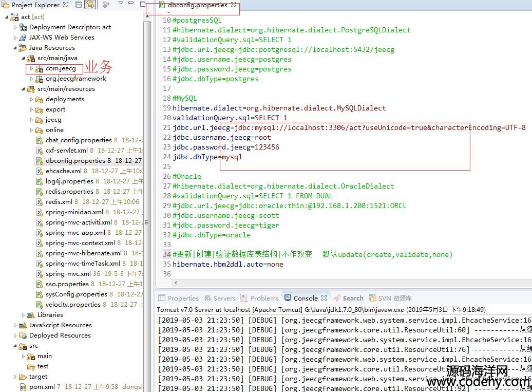Select the dbconfig.properties editor tab
This screenshot has width=532, height=392.
pos(198,5)
